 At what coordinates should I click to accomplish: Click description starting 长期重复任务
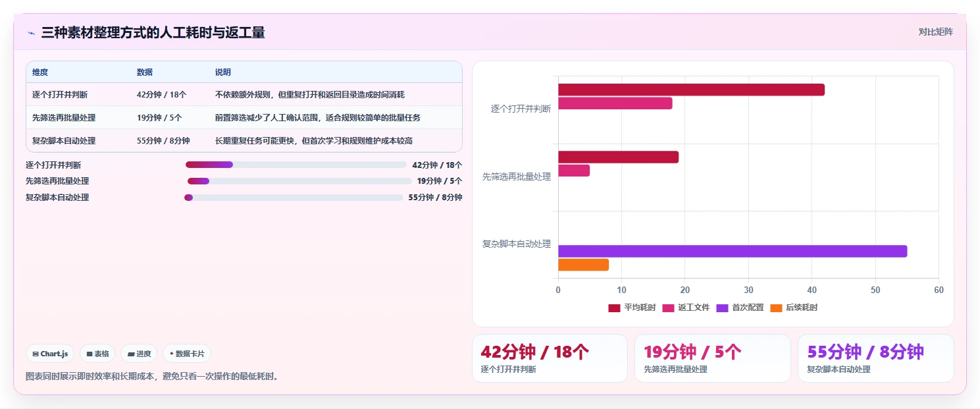click(314, 141)
